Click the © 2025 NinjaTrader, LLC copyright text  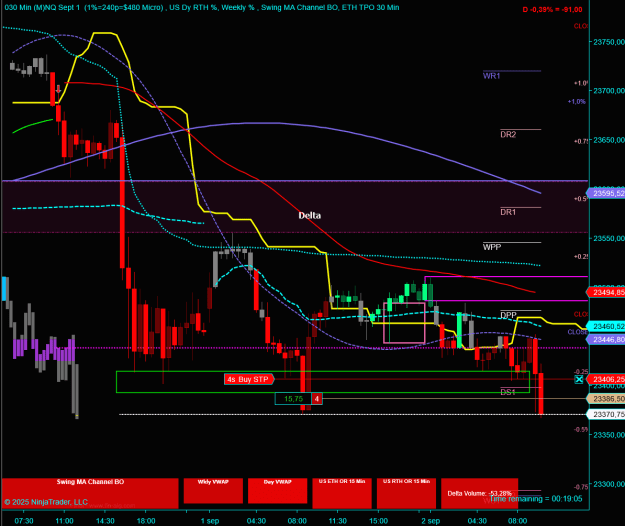[46, 502]
